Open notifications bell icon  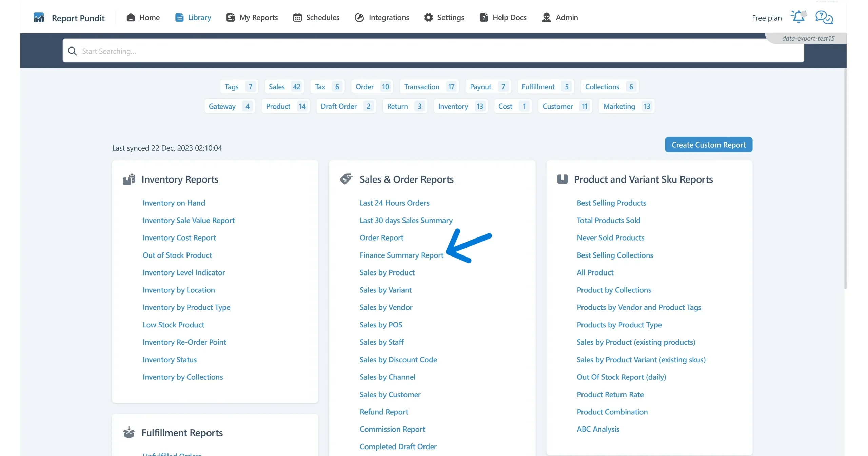point(798,17)
